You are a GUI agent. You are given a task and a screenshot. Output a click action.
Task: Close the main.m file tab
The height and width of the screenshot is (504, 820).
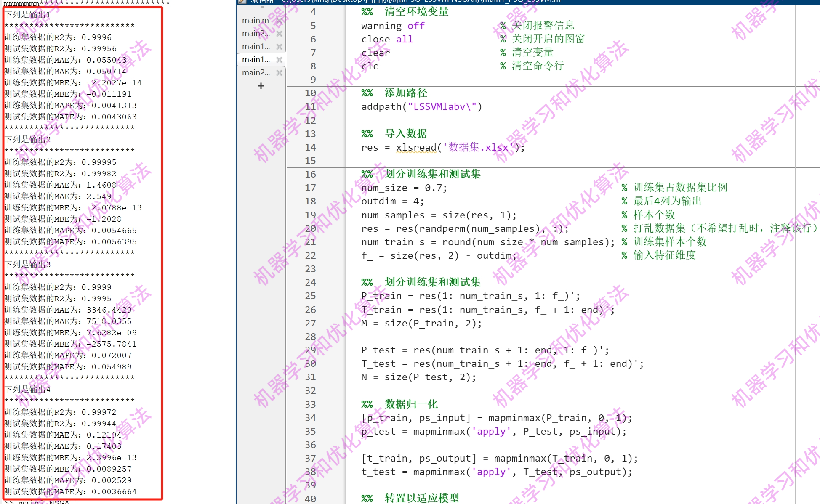[x=279, y=21]
